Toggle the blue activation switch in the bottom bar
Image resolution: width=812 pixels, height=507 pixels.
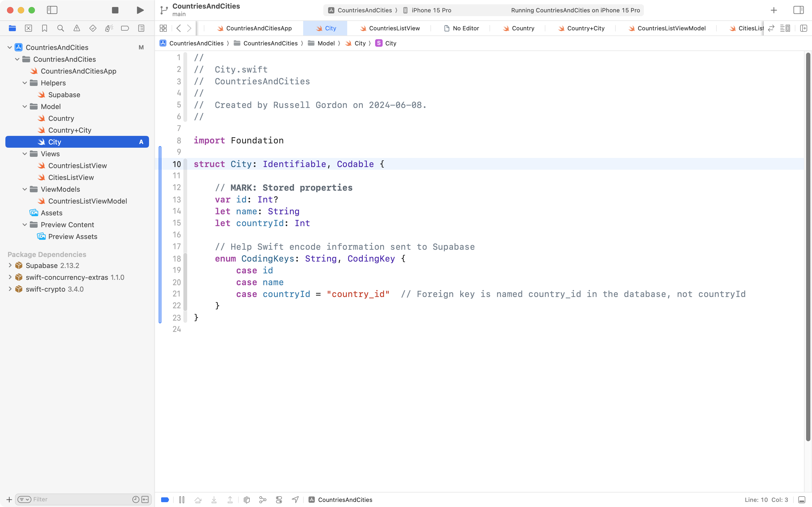[x=165, y=499]
